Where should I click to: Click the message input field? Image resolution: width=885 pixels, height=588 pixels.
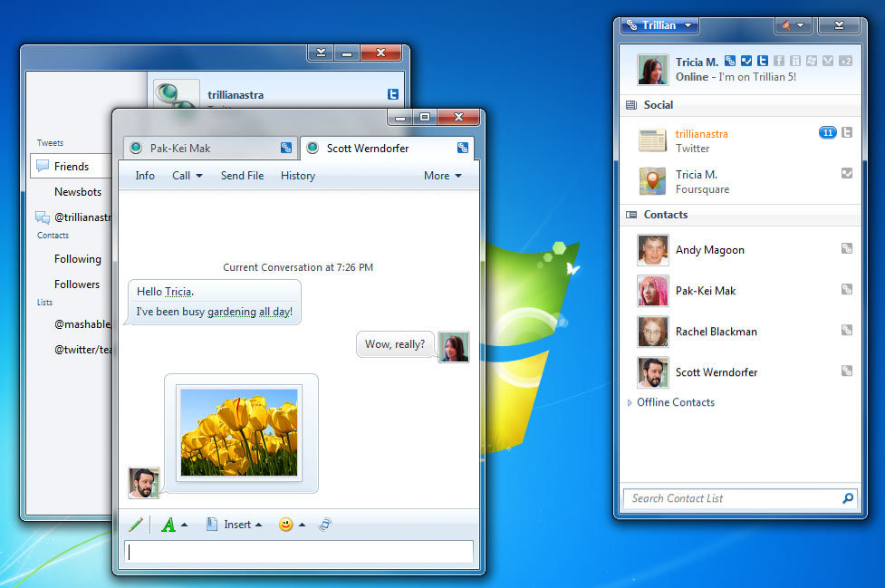tap(299, 552)
